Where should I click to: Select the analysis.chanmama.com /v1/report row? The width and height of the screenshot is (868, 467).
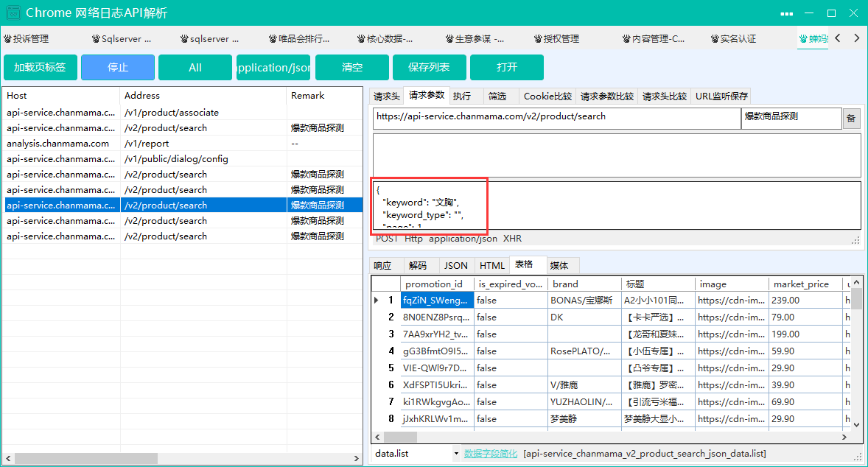tap(183, 144)
